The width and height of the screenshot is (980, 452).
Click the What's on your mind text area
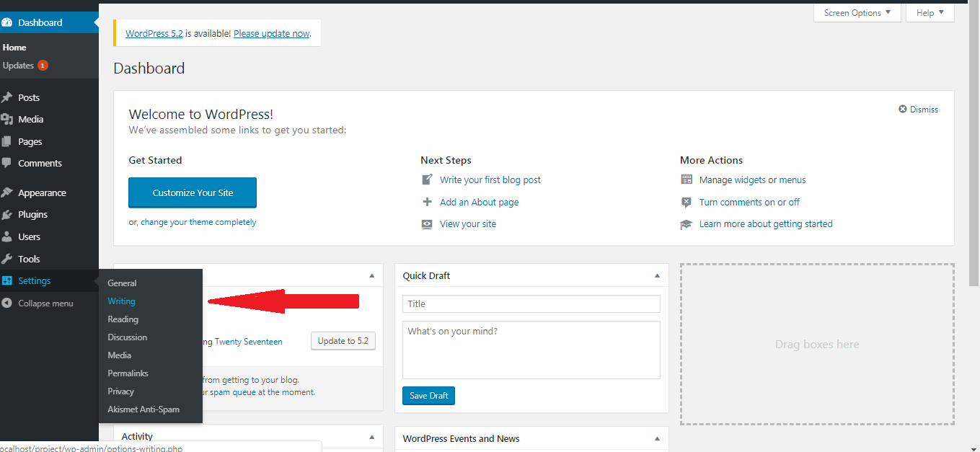pyautogui.click(x=531, y=350)
